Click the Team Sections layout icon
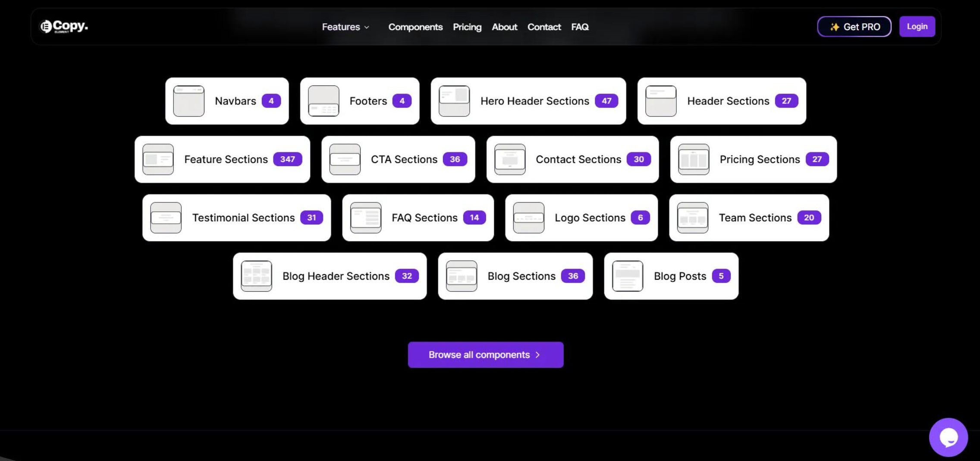The height and width of the screenshot is (461, 980). point(693,218)
